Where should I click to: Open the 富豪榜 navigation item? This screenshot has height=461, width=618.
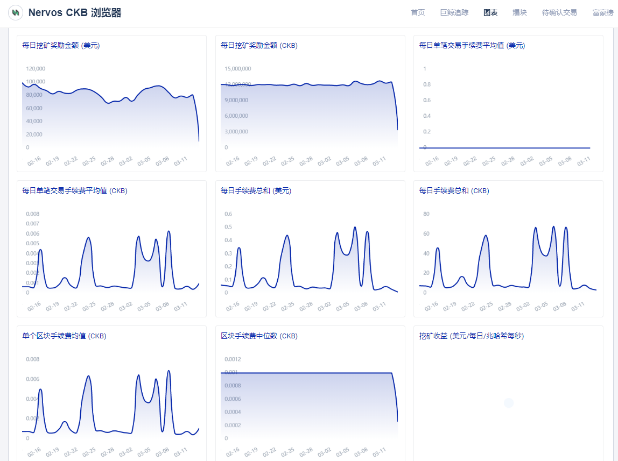[603, 13]
